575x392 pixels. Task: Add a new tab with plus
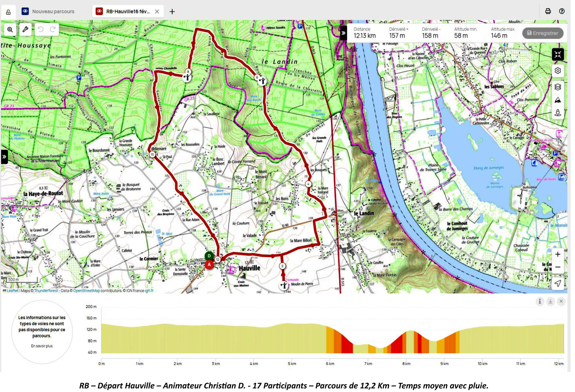pos(172,12)
